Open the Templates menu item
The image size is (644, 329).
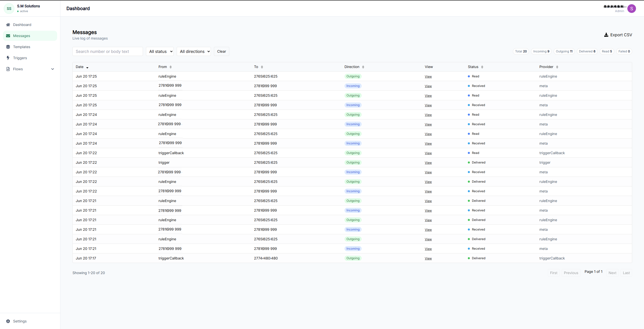point(30,47)
